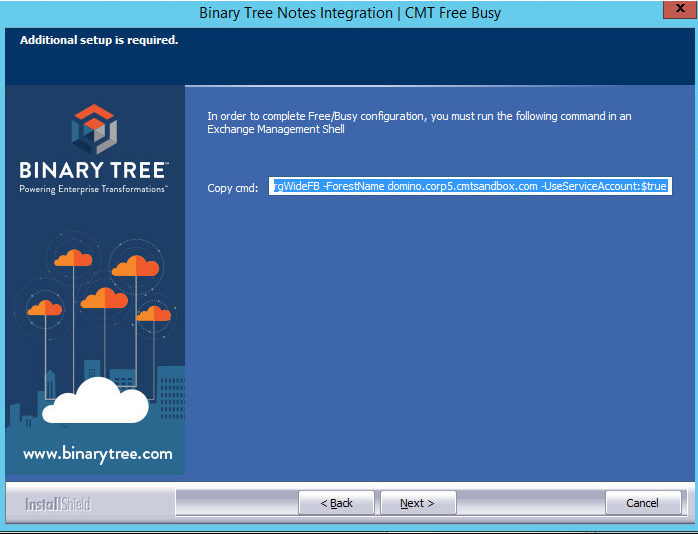Cancel the installer setup
This screenshot has width=698, height=534.
643,503
